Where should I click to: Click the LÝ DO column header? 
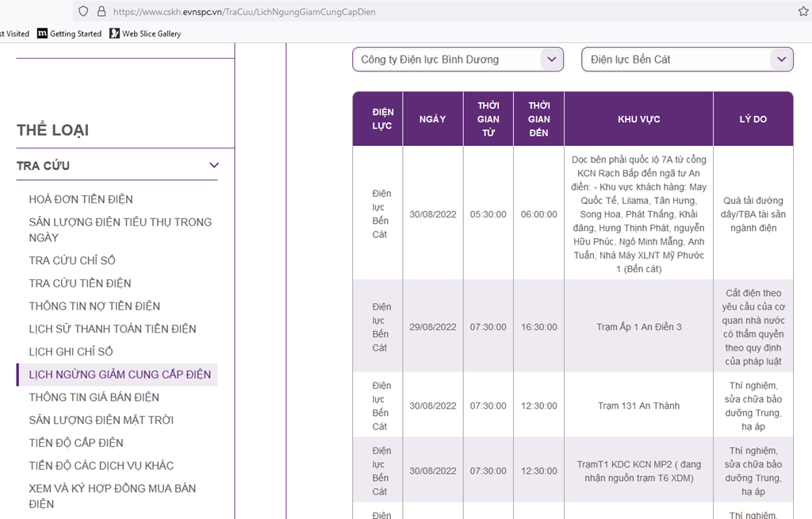[753, 119]
